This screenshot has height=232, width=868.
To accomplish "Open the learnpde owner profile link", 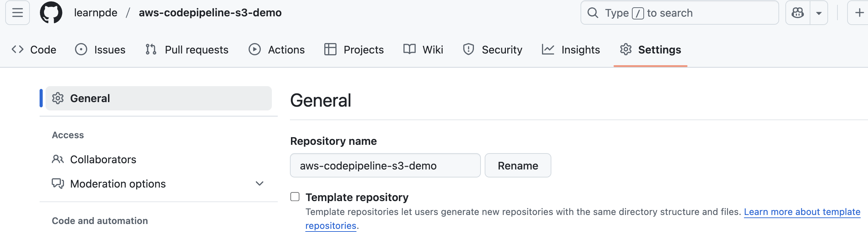I will (x=95, y=13).
